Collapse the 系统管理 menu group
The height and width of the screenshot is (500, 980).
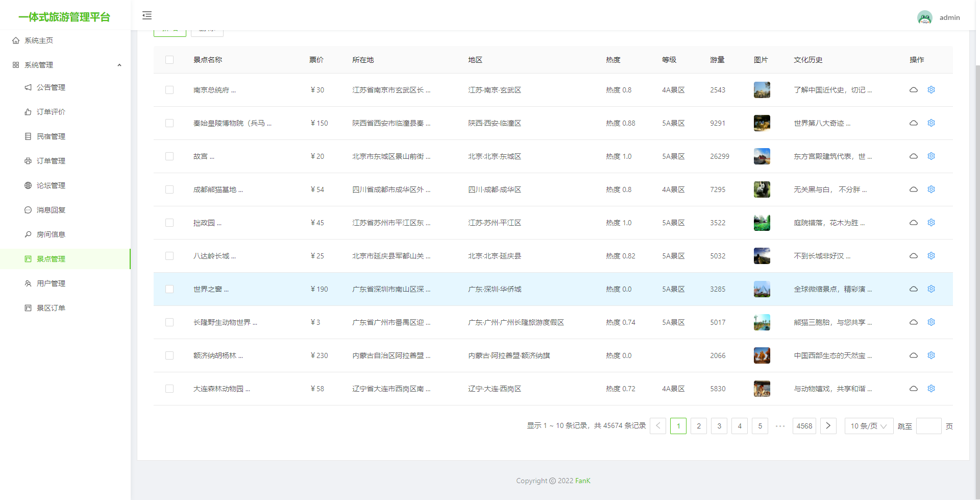tap(65, 65)
